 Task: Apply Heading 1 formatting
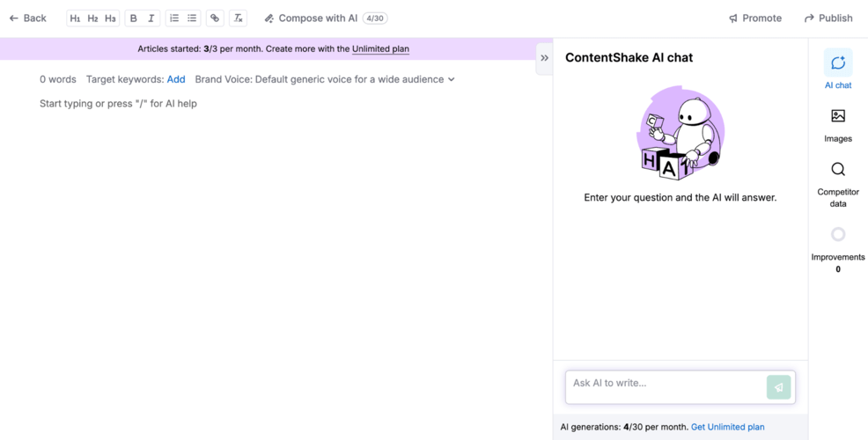(75, 18)
